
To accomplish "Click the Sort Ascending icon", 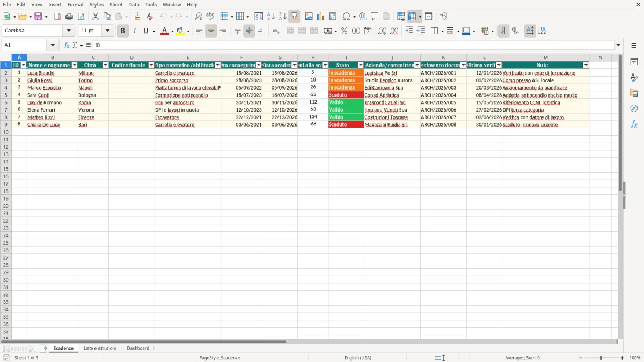I will coord(270,17).
